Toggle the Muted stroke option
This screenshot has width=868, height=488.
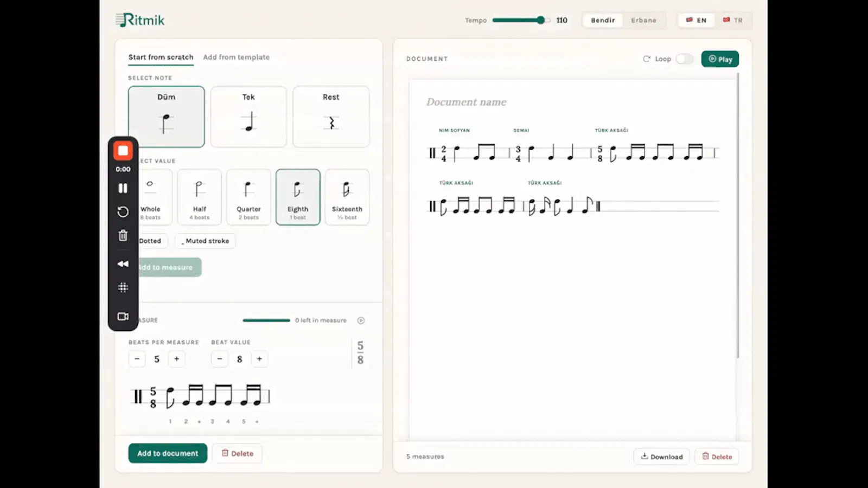point(205,241)
